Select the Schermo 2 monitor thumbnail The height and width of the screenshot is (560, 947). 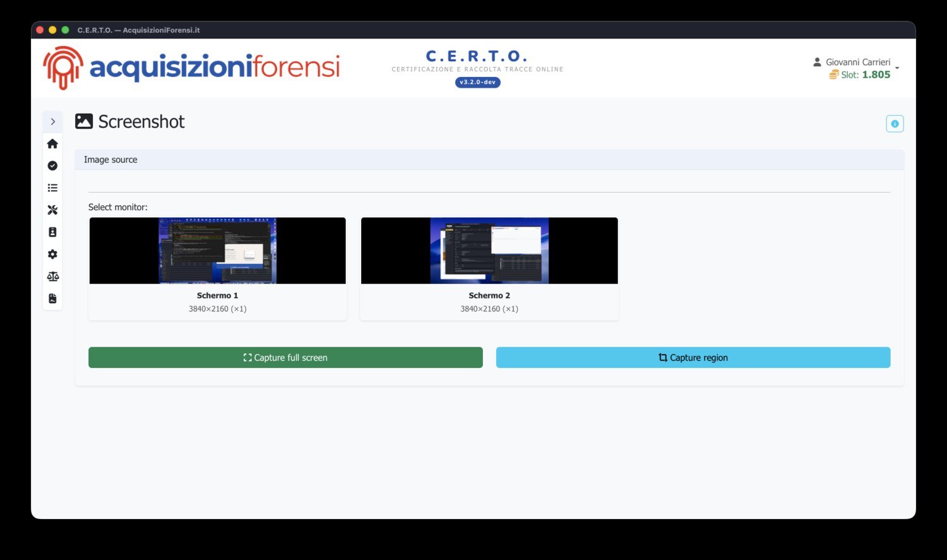tap(489, 251)
